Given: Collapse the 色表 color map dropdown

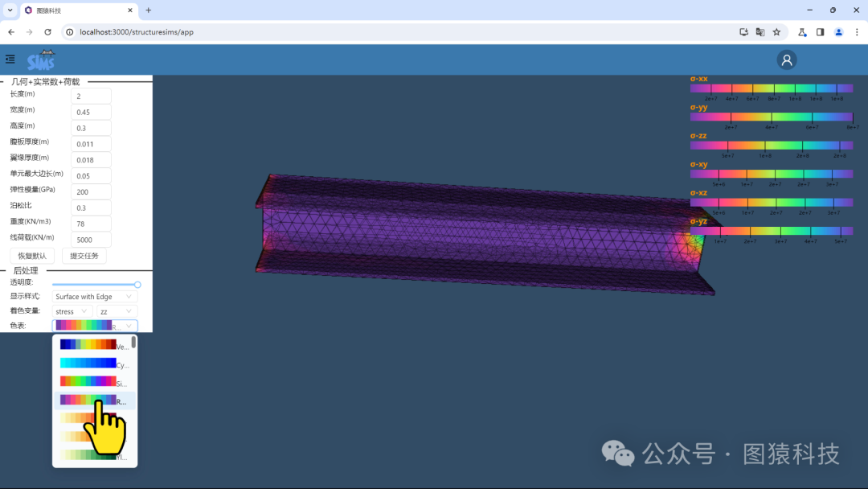Looking at the screenshot, I should coord(95,326).
